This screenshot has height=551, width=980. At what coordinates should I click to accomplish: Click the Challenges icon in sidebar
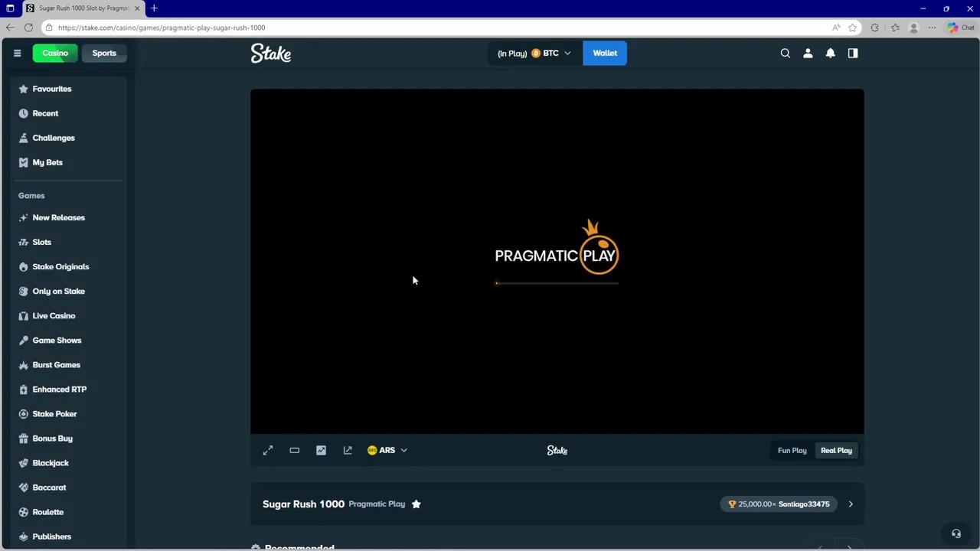click(x=23, y=138)
